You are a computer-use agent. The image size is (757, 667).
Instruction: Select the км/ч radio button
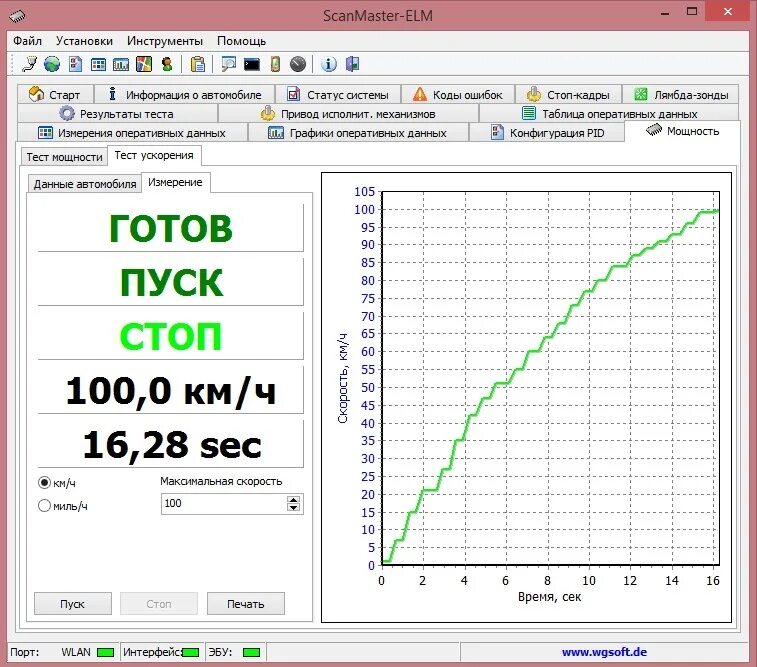(44, 483)
